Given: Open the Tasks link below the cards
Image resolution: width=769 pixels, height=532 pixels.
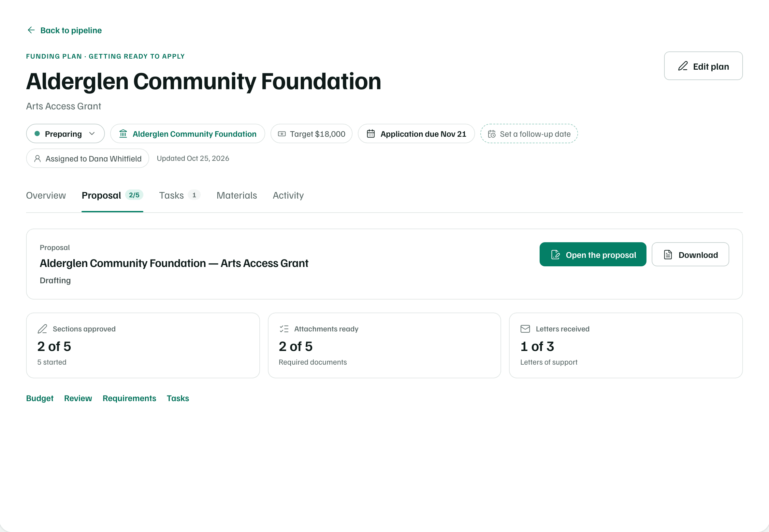Looking at the screenshot, I should coord(178,398).
